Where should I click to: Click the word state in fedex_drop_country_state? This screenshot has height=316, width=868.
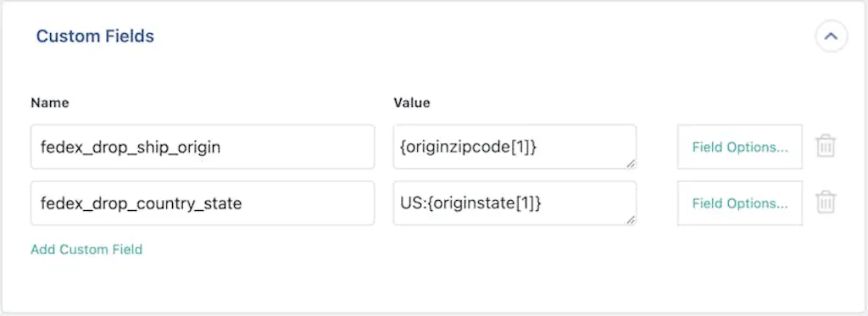click(223, 203)
